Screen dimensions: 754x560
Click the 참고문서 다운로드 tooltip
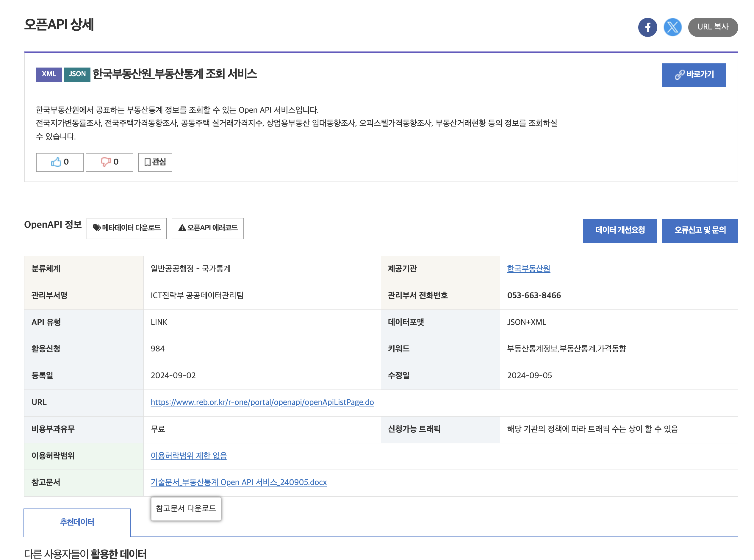pos(186,508)
